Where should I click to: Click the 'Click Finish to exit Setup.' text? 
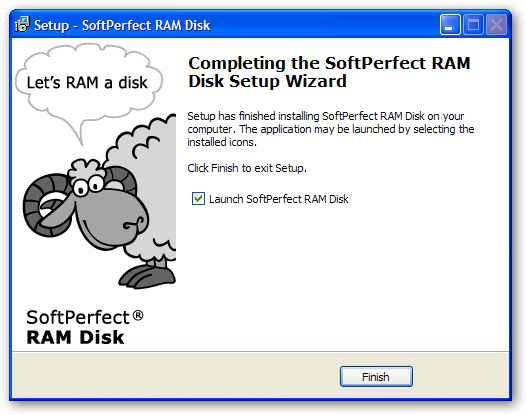coord(247,168)
